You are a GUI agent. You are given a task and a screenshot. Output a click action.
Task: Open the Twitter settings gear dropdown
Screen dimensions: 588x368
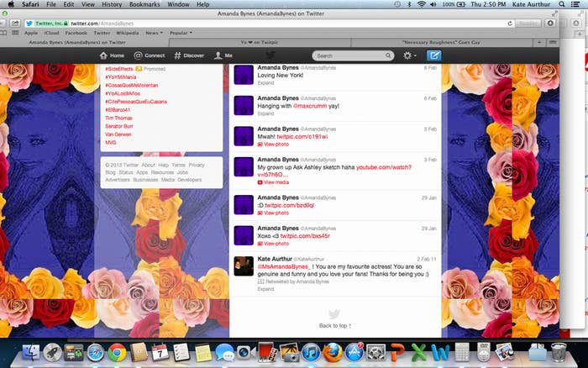pos(410,55)
